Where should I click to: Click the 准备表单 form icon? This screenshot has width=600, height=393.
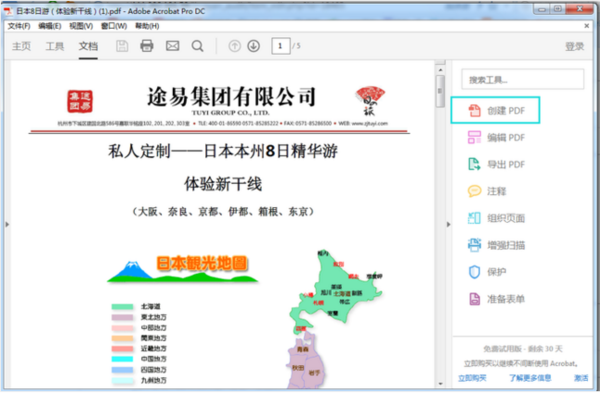[x=474, y=299]
